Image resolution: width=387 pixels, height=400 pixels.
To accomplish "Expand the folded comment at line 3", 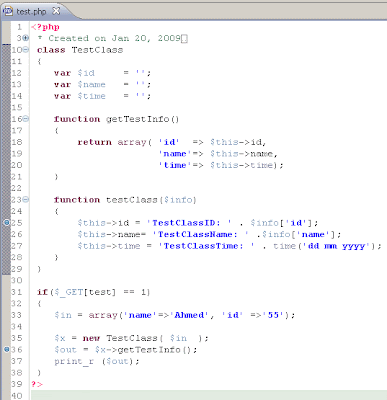I will [x=26, y=38].
